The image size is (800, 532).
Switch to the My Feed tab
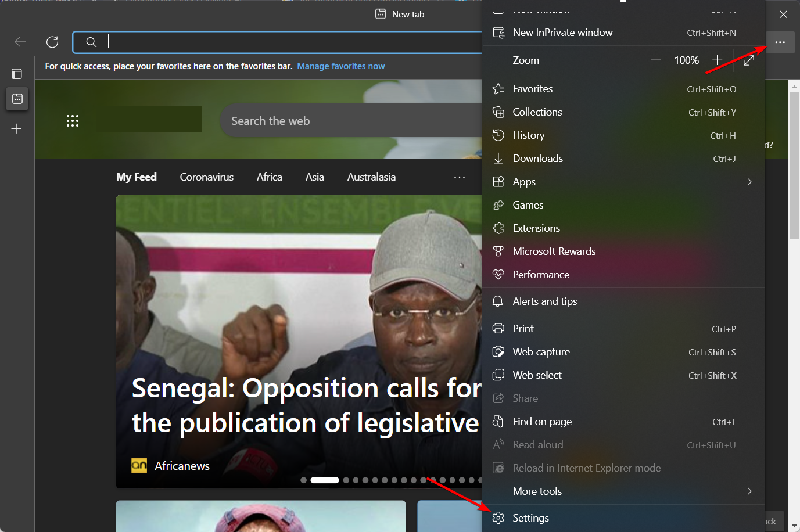pos(137,177)
